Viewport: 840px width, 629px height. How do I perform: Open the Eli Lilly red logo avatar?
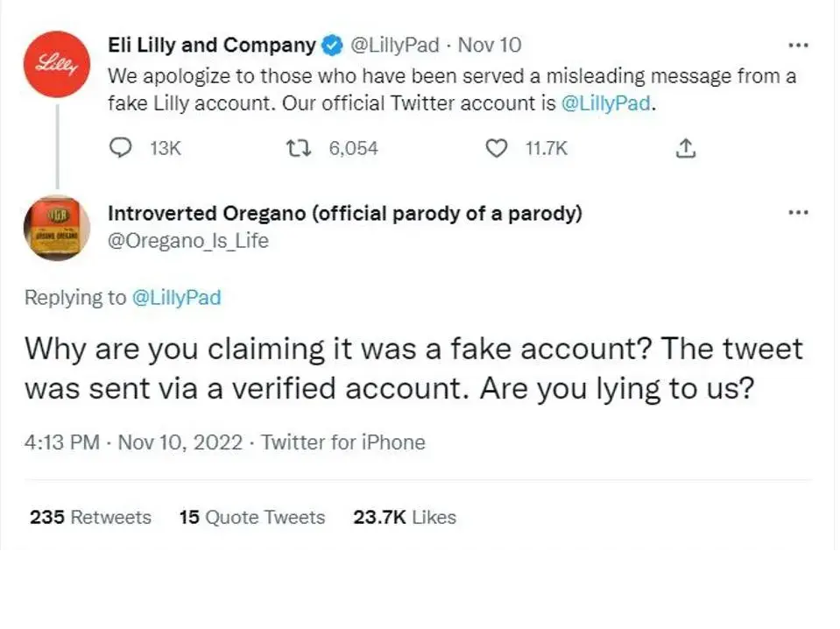(57, 64)
